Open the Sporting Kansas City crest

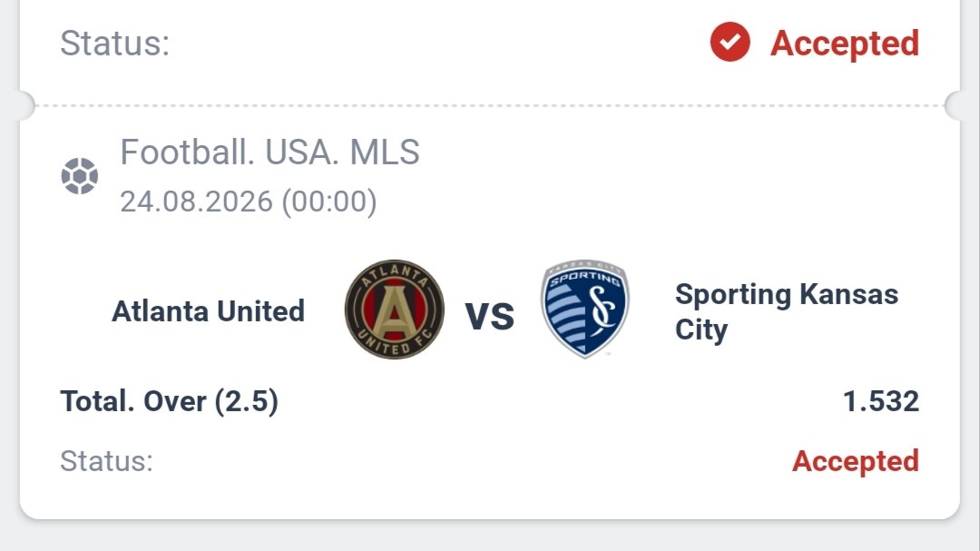[x=585, y=309]
